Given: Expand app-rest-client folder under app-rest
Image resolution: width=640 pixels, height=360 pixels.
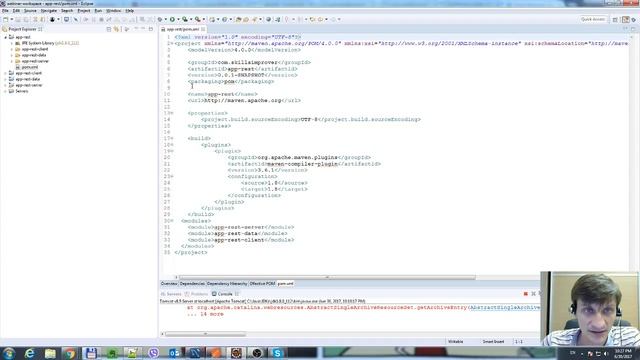Looking at the screenshot, I should click(12, 49).
